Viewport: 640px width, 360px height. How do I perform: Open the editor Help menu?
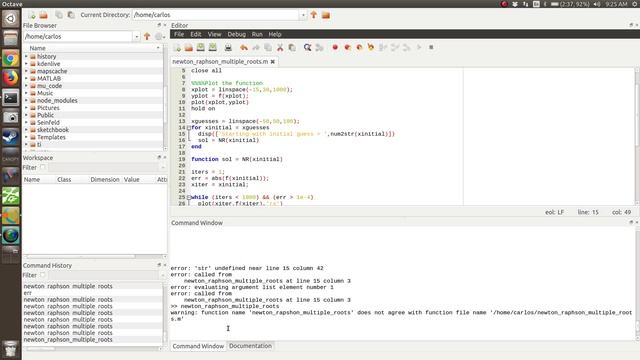(x=275, y=34)
